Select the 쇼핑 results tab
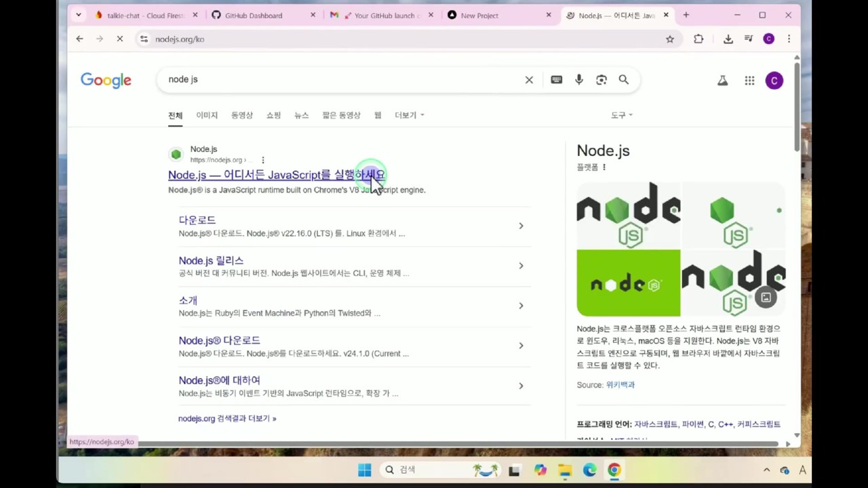The height and width of the screenshot is (488, 868). 273,115
